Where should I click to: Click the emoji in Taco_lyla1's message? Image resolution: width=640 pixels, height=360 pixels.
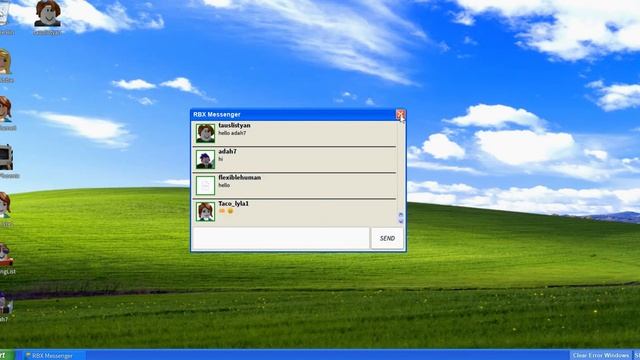(x=226, y=211)
